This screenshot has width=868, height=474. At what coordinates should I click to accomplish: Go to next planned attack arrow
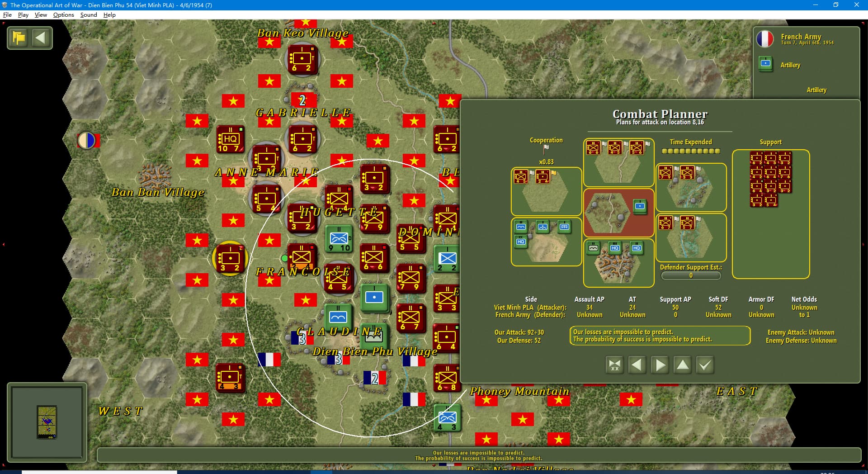[660, 365]
